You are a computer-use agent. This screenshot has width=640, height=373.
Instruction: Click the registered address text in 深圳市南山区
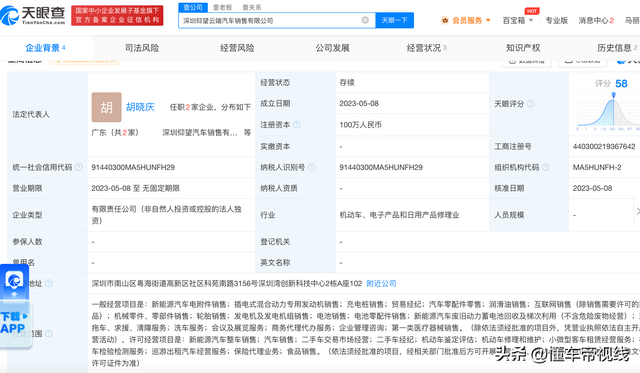227,283
